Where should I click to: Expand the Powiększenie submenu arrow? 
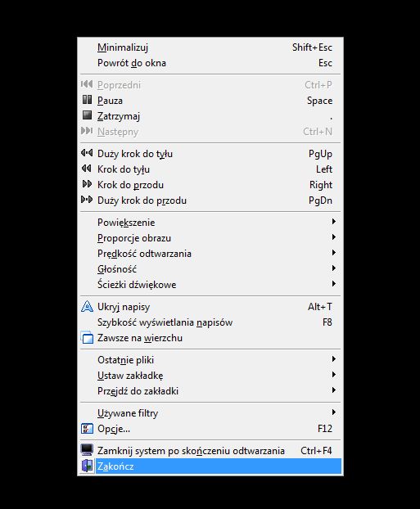pos(333,222)
